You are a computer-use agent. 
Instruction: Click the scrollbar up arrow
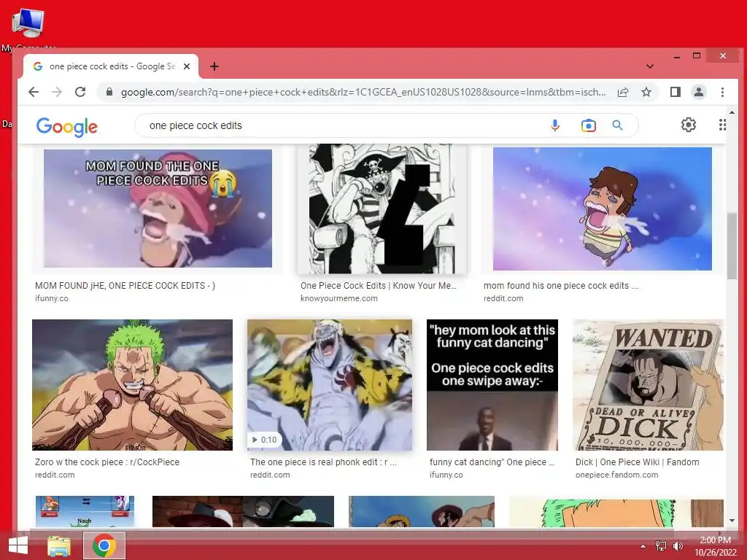pos(732,112)
